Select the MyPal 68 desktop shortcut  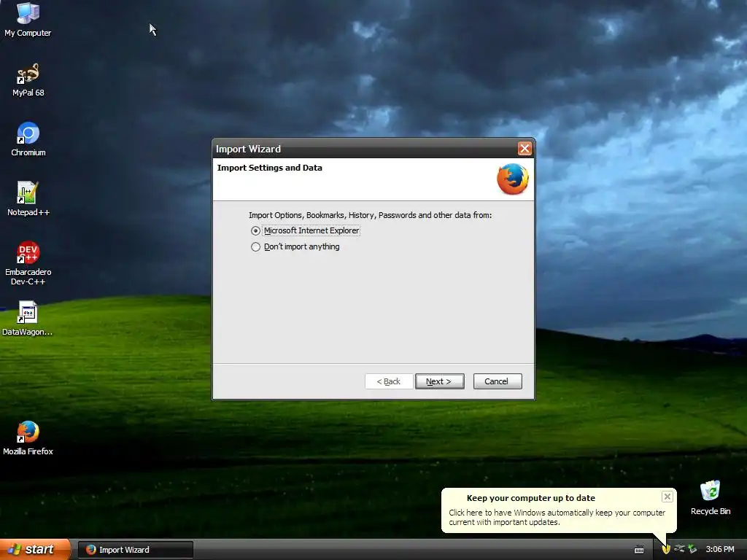(28, 80)
